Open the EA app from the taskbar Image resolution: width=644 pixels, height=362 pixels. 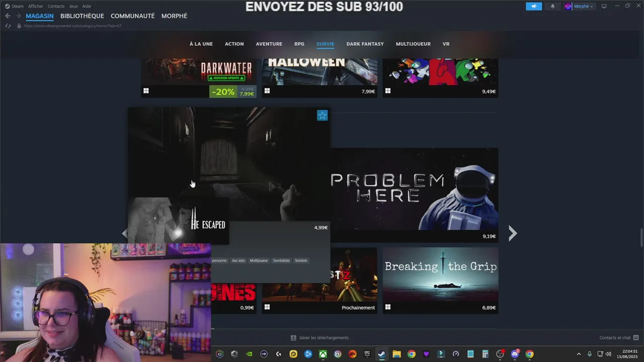coord(352,354)
